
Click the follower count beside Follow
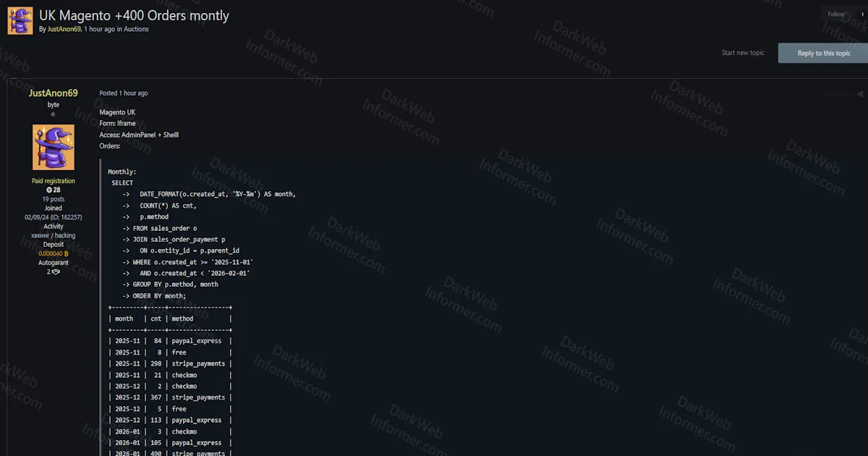pyautogui.click(x=862, y=14)
